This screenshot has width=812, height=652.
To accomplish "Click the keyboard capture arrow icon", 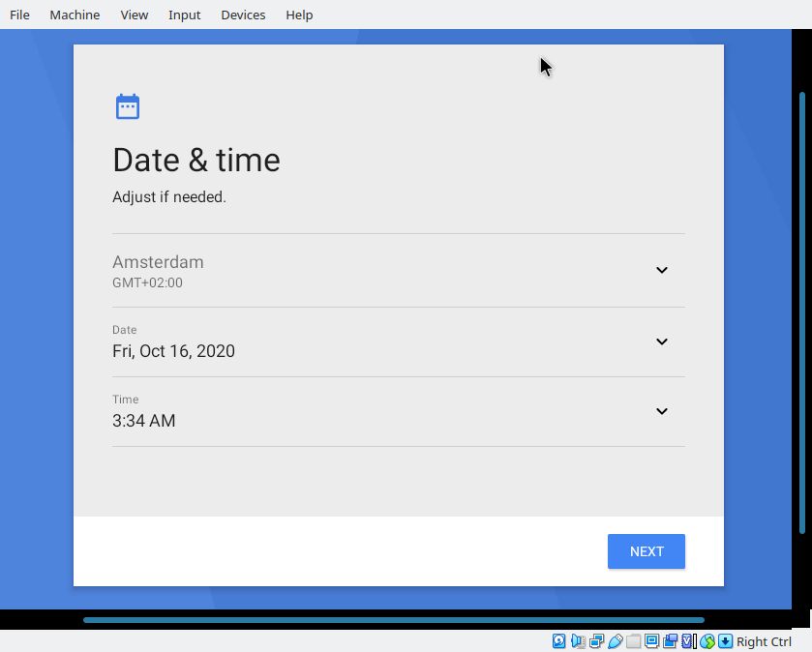I will coord(726,641).
